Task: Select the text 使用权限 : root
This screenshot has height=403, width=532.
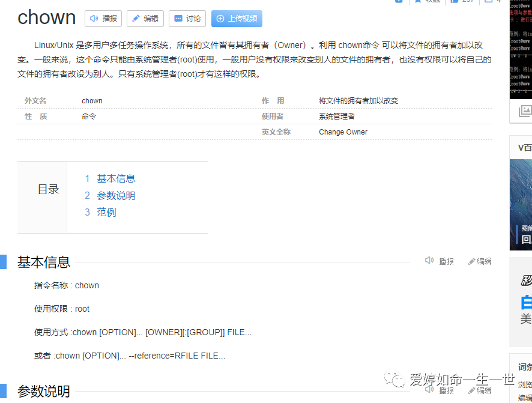Action: [62, 309]
